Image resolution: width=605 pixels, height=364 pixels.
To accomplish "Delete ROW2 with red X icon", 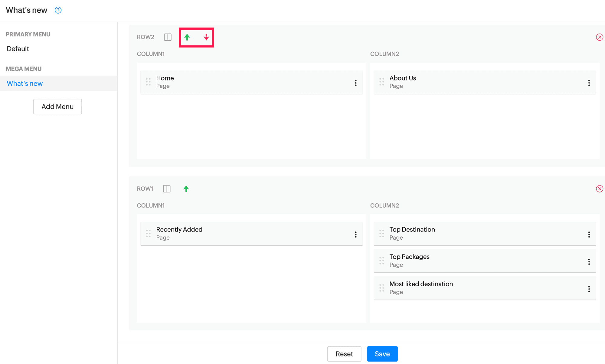I will click(599, 37).
